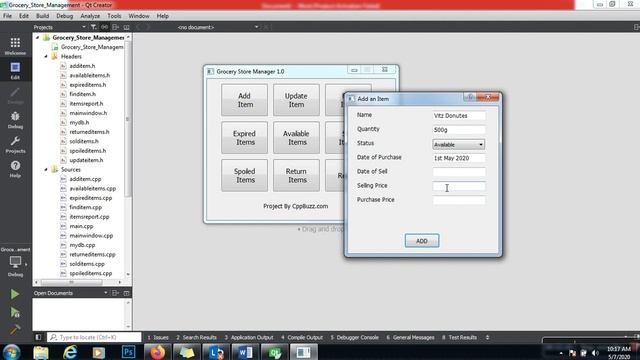Open the Debug mode bug icon

15,120
